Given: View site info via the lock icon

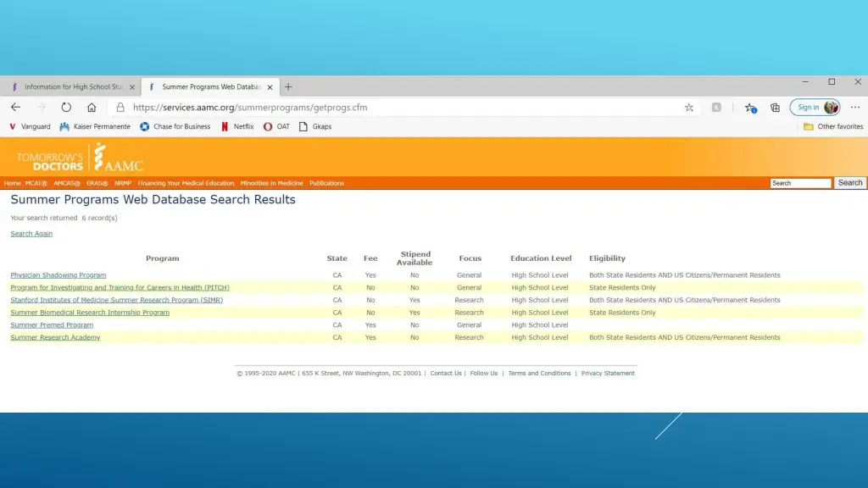Looking at the screenshot, I should [120, 108].
